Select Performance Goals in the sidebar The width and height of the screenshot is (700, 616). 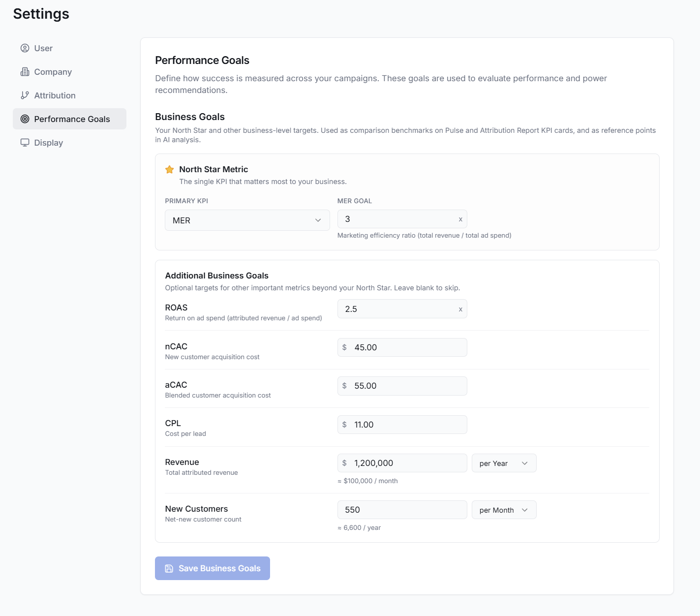point(69,119)
